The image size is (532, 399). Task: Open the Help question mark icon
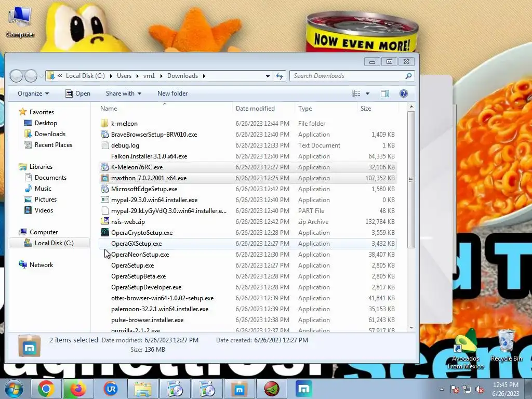click(403, 94)
